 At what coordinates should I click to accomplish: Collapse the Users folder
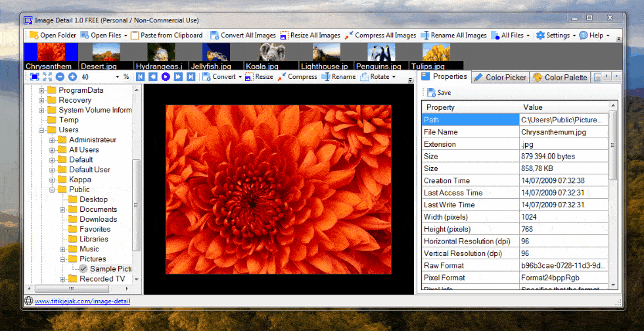pos(41,130)
